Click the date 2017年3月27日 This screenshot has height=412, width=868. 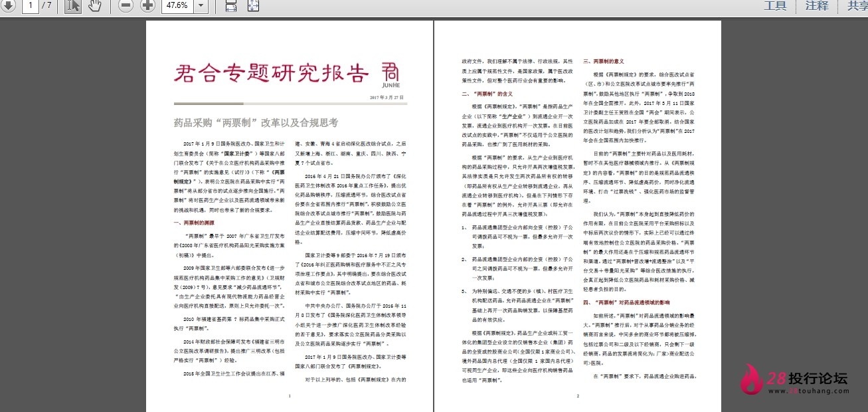(x=387, y=97)
